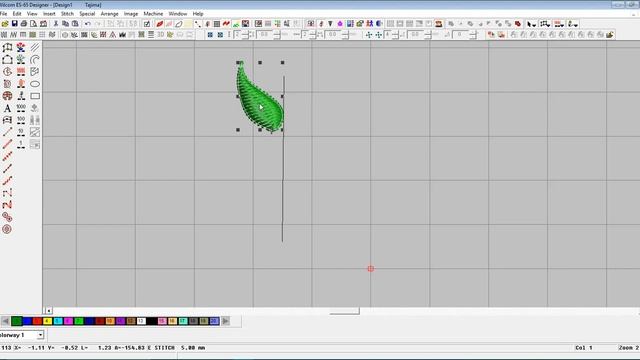Screen dimensions: 640x360
Task: Click the Open design folder icon
Action: (x=4, y=24)
